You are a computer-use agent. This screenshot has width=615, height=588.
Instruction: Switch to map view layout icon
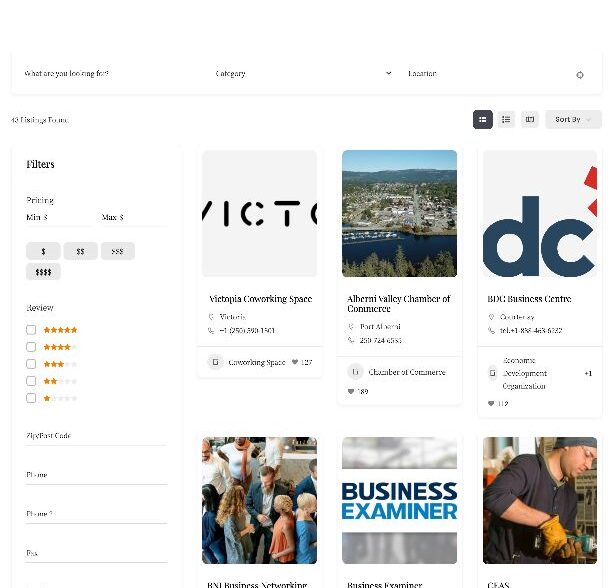pos(530,120)
